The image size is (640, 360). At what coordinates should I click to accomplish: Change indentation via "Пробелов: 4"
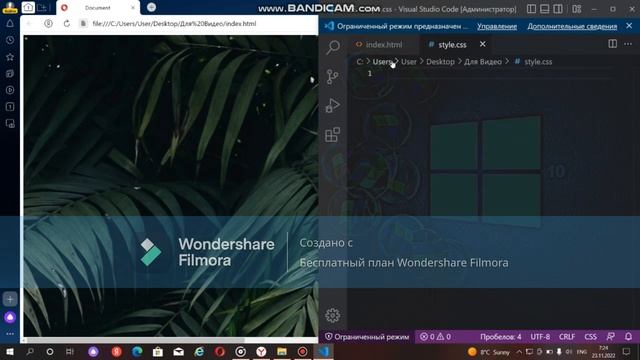click(500, 337)
